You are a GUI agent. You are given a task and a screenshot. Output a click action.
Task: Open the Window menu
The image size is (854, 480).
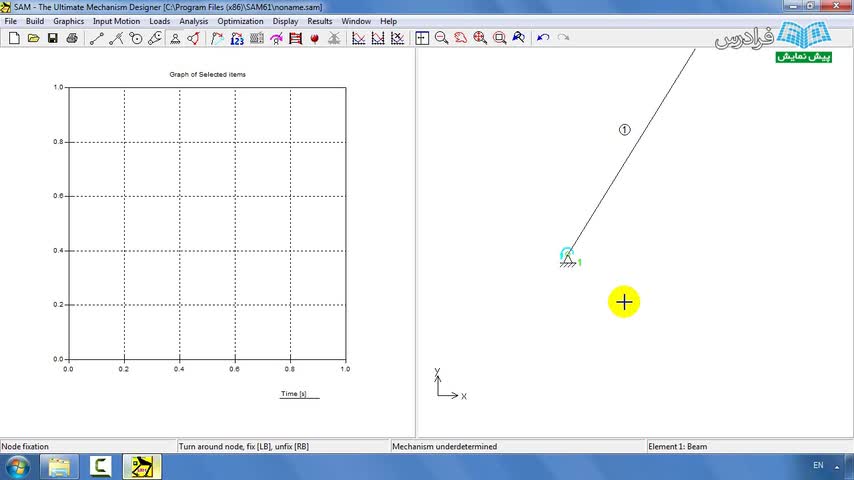click(356, 21)
